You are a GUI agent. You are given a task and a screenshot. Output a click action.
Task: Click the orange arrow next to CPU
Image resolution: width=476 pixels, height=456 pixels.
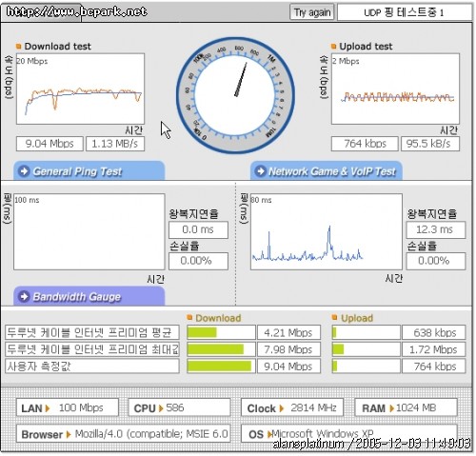click(161, 408)
